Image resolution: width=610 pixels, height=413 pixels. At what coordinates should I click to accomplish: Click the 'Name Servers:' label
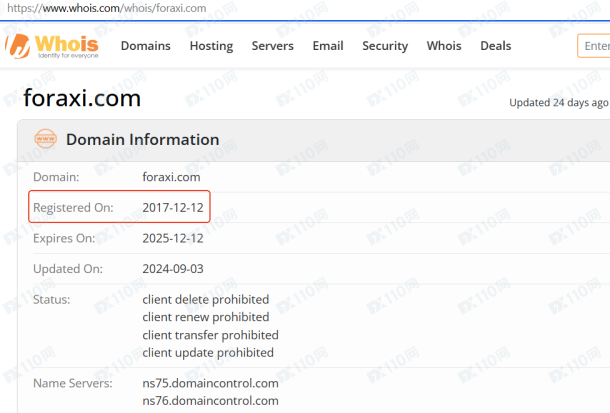[73, 383]
